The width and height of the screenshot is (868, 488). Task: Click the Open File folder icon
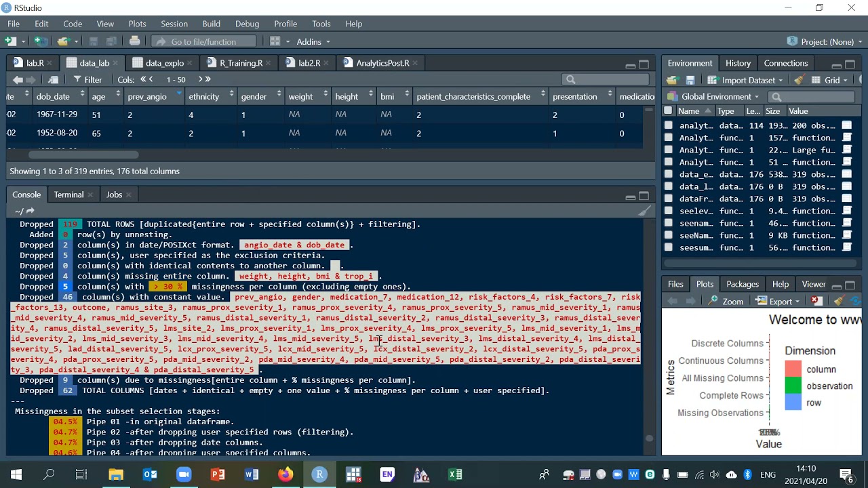pyautogui.click(x=63, y=41)
